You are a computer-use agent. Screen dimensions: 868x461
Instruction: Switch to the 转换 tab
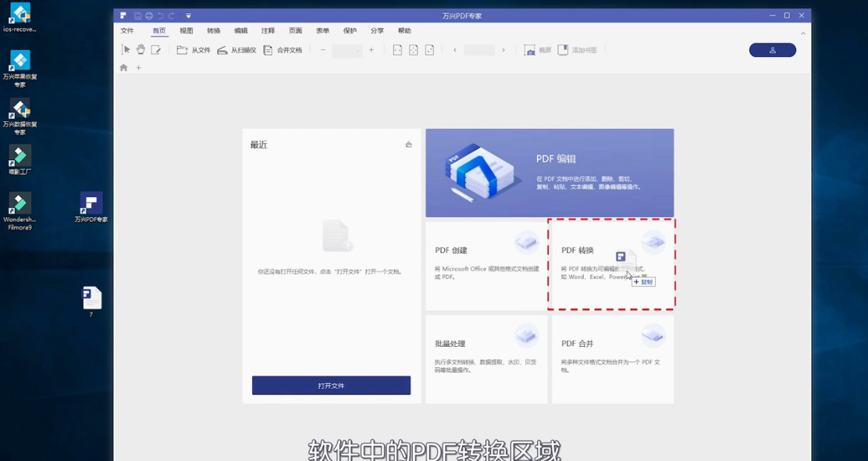(x=214, y=30)
